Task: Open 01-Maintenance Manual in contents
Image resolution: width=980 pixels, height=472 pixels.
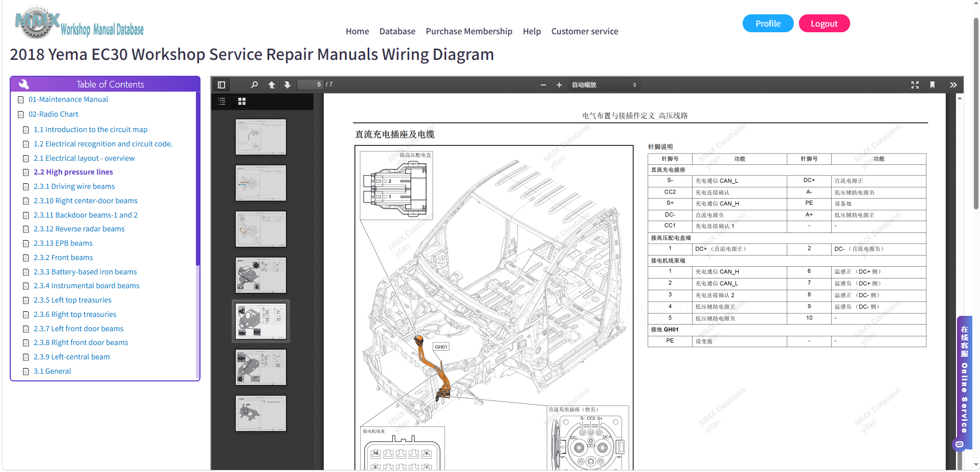Action: (68, 99)
